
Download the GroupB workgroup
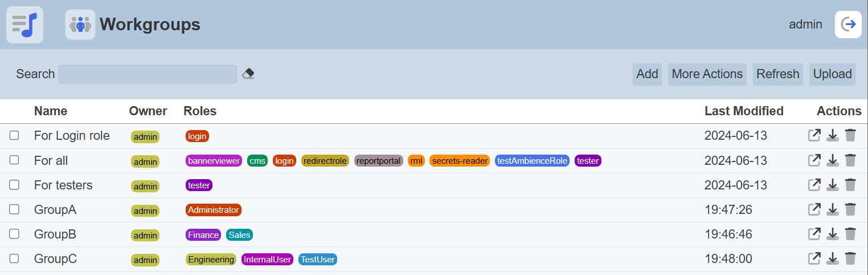pyautogui.click(x=832, y=234)
